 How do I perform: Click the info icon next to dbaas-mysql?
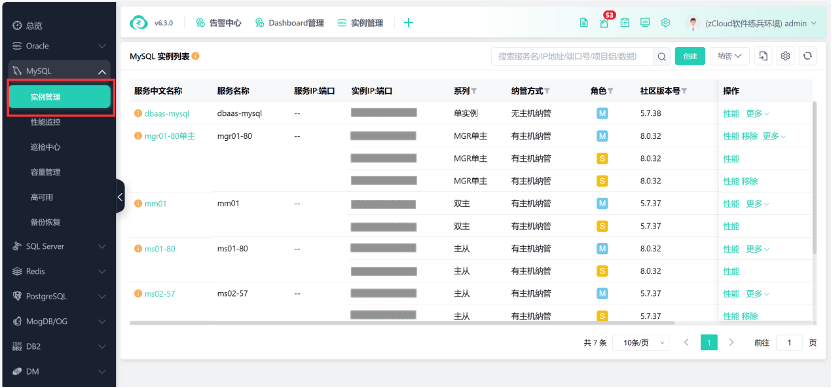click(x=138, y=114)
